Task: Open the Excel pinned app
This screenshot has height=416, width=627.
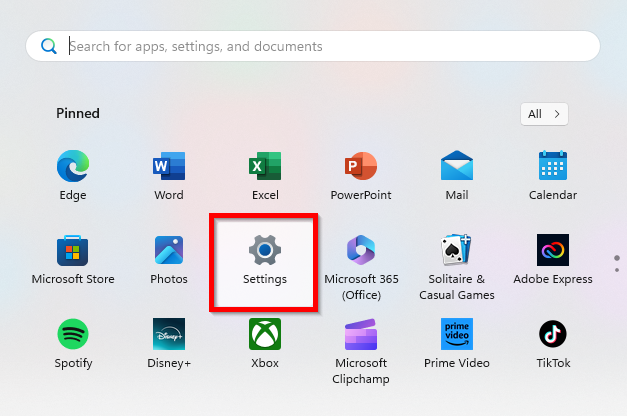Action: click(265, 175)
